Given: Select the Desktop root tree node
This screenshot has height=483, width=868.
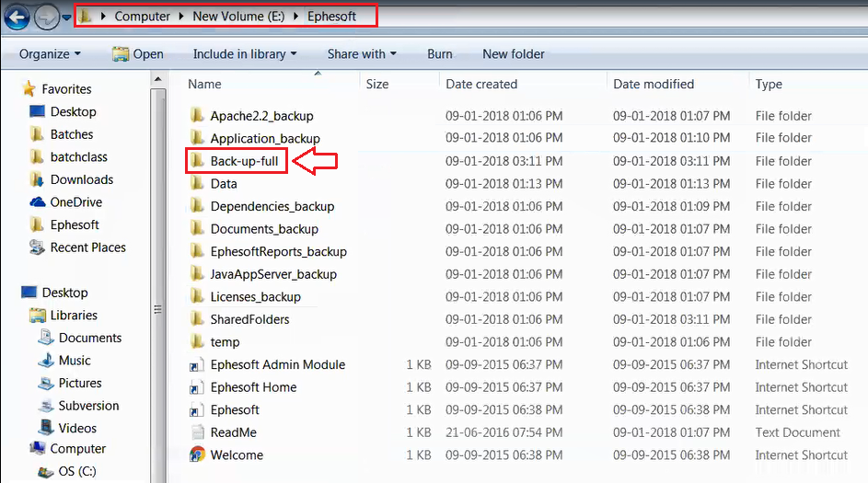Looking at the screenshot, I should tap(64, 293).
